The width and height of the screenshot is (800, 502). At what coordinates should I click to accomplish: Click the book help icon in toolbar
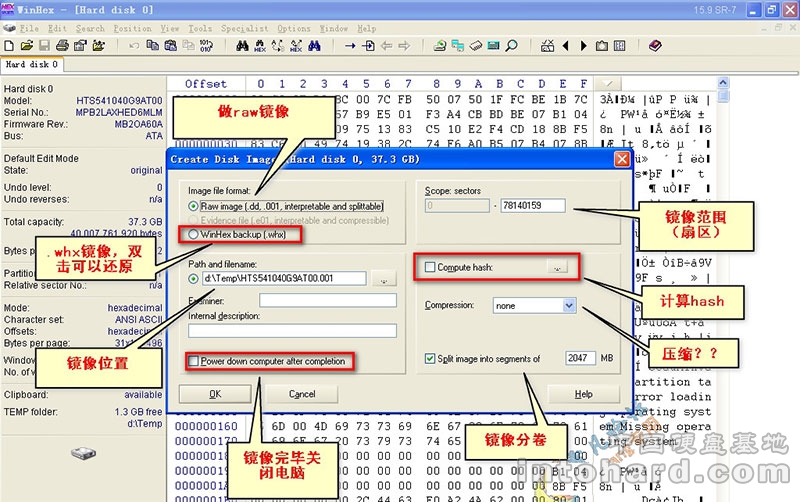point(655,46)
